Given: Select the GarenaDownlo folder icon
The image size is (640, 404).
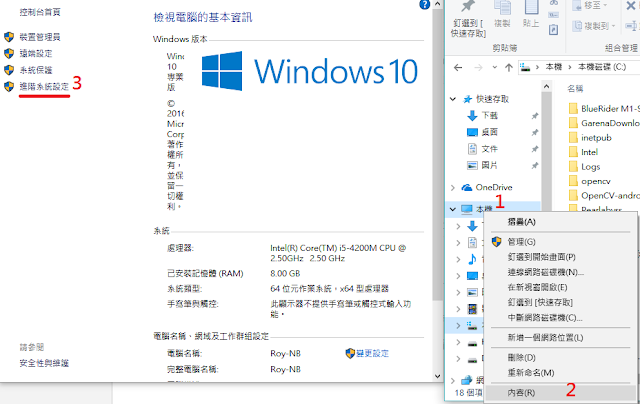Looking at the screenshot, I should 573,123.
